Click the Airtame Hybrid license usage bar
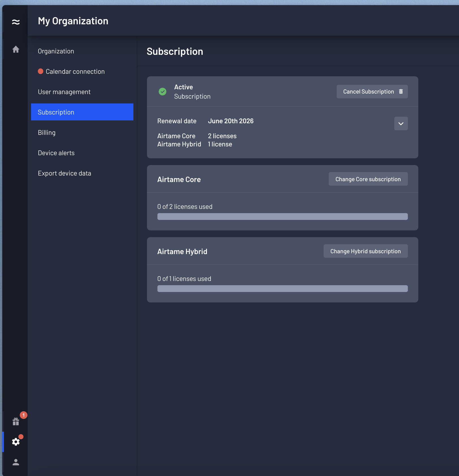Viewport: 459px width, 476px height. point(282,288)
